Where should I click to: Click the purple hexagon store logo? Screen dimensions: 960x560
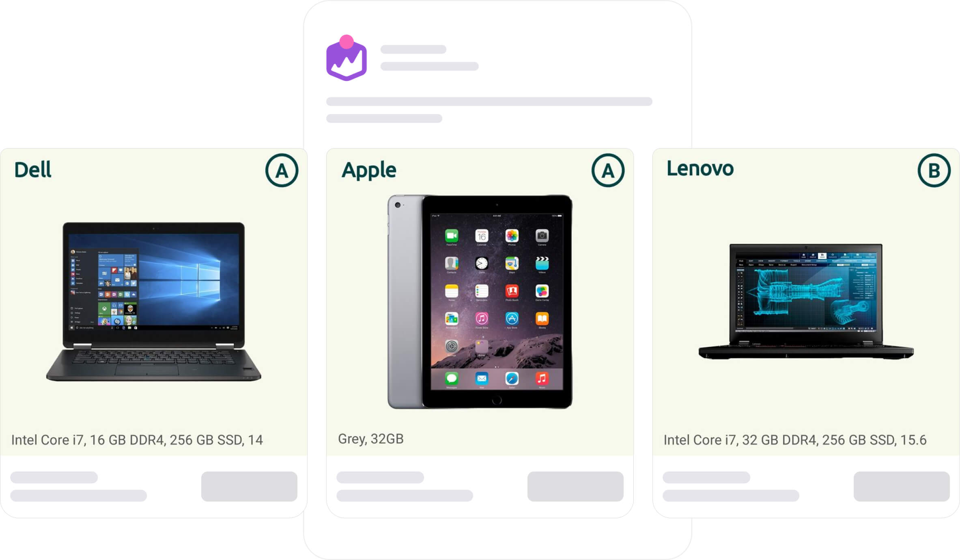(347, 58)
